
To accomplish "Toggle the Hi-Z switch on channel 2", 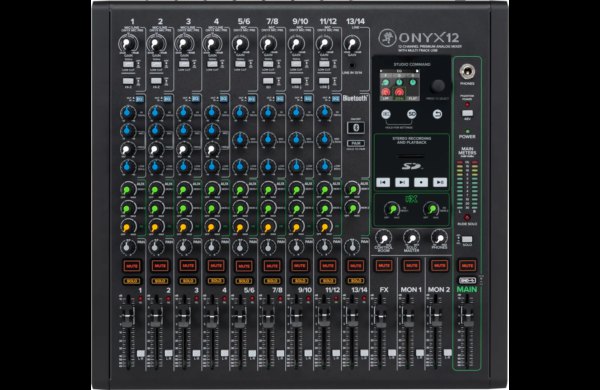I will [x=156, y=81].
